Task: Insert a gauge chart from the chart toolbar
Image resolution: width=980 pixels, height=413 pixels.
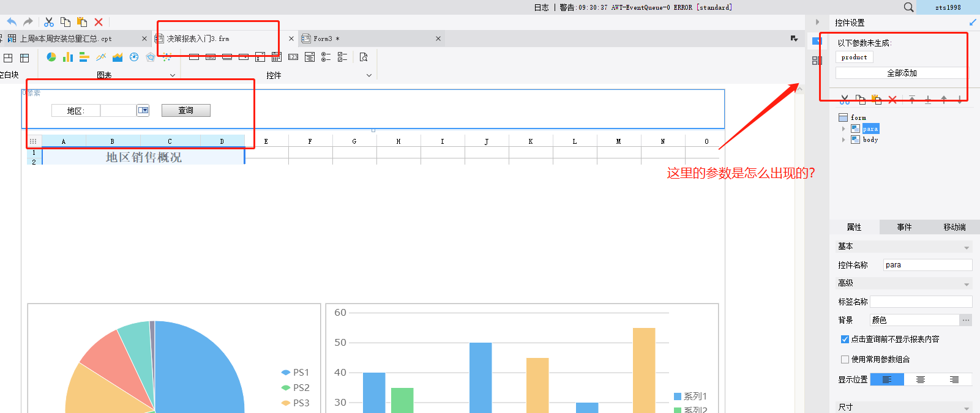Action: pyautogui.click(x=134, y=57)
